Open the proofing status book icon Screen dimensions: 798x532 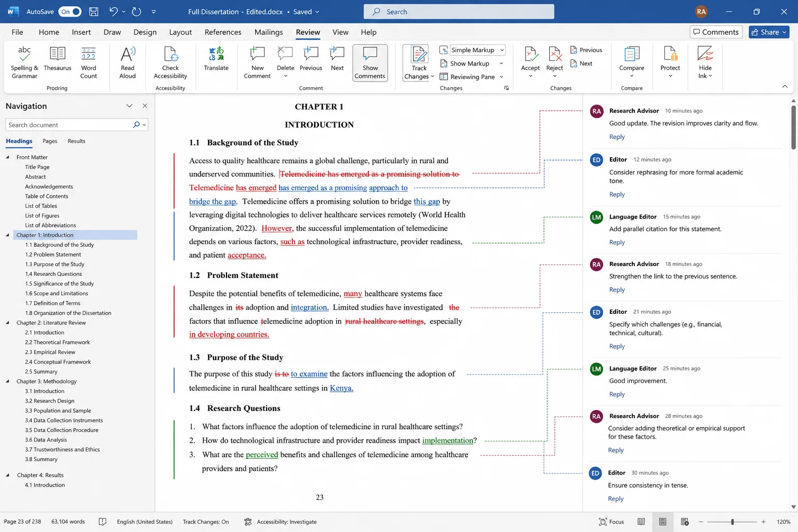click(x=102, y=522)
